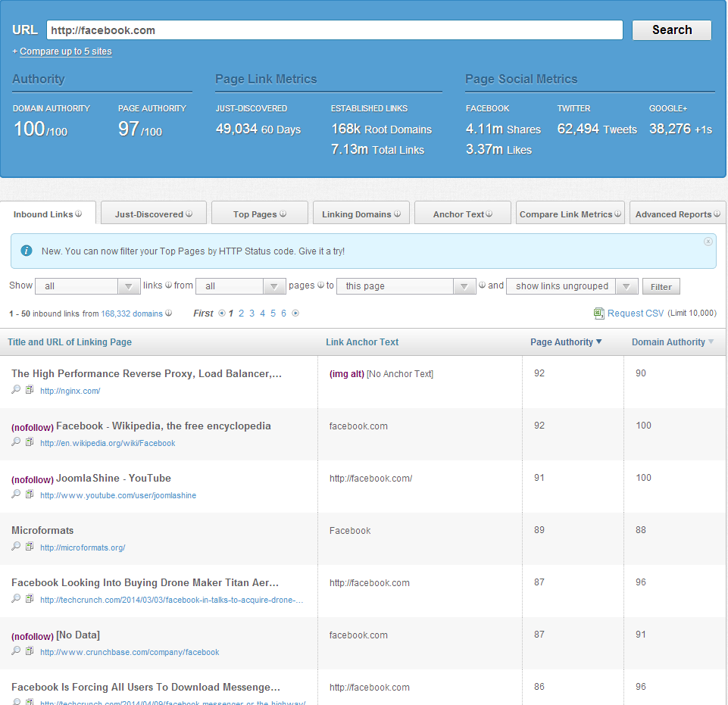Click blue info icon in notification banner
This screenshot has width=728, height=705.
point(27,251)
